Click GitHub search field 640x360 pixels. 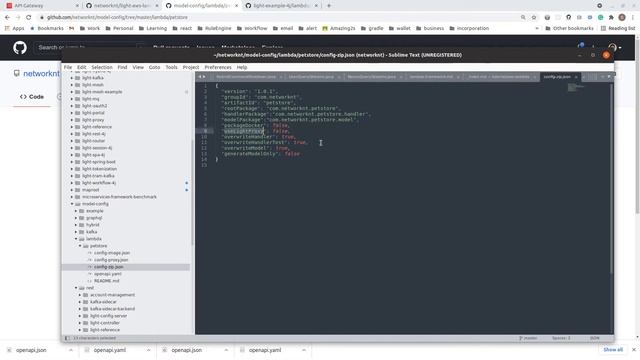pyautogui.click(x=89, y=48)
